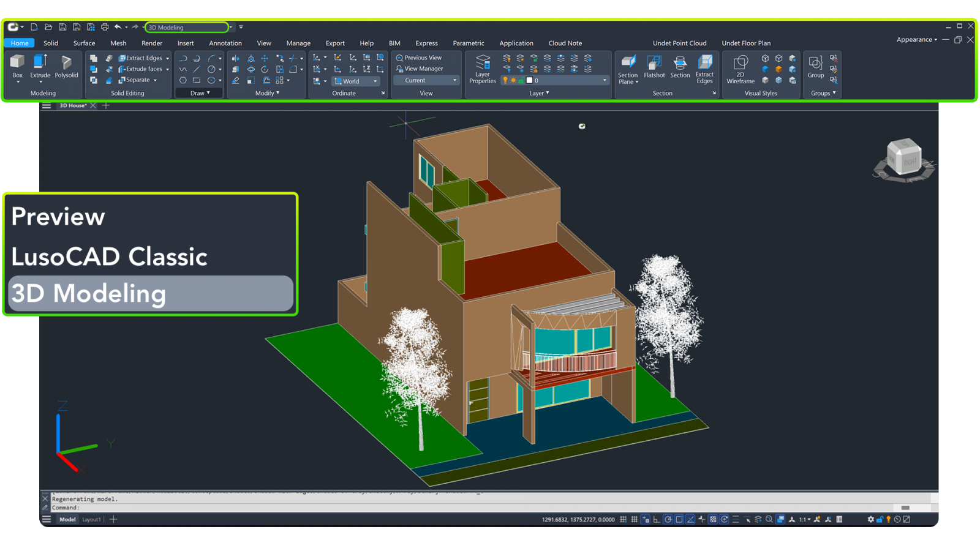Switch to Layout1 tab

(x=91, y=519)
